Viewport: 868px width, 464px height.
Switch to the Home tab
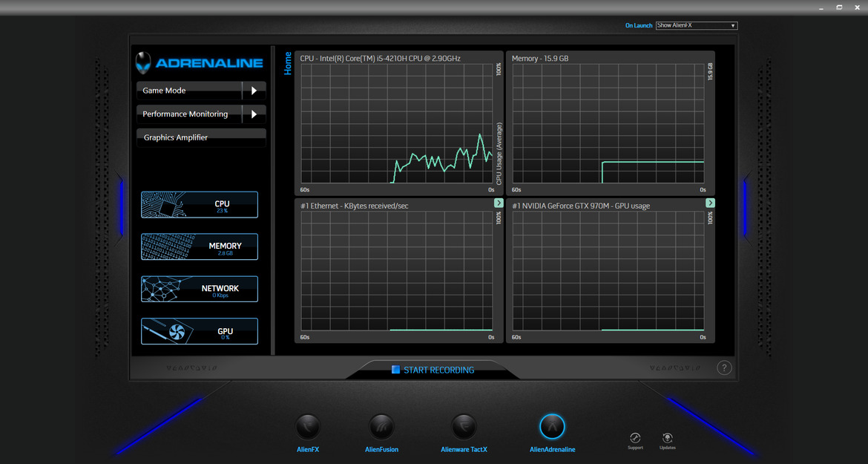click(288, 63)
